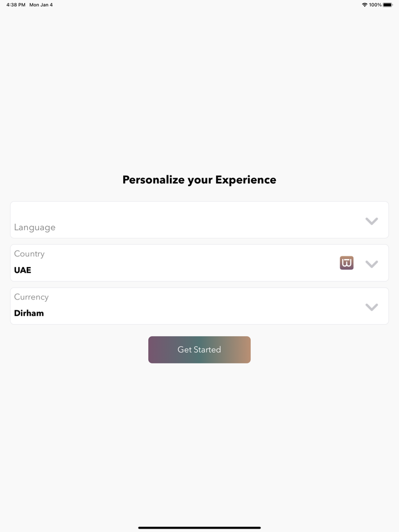Viewport: 399px width, 532px height.
Task: Select the Dirham currency value
Action: click(29, 313)
